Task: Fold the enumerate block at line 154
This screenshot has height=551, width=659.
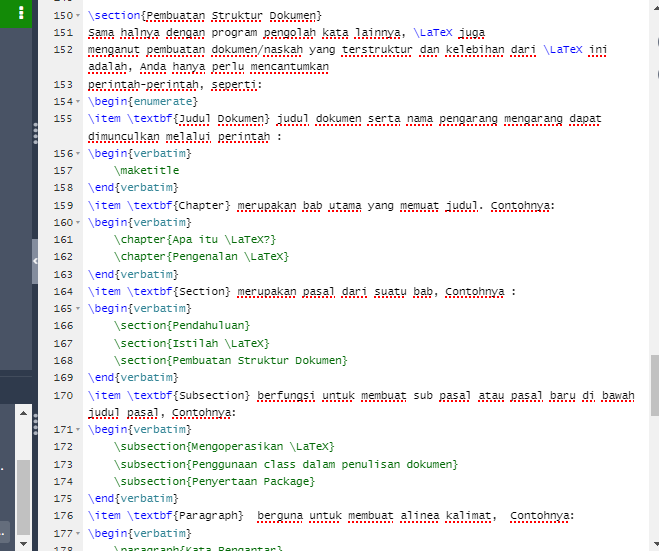Action: point(78,101)
